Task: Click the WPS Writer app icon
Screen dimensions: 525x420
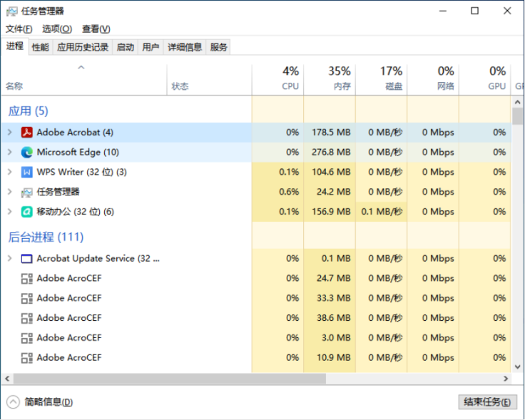Action: [x=27, y=172]
